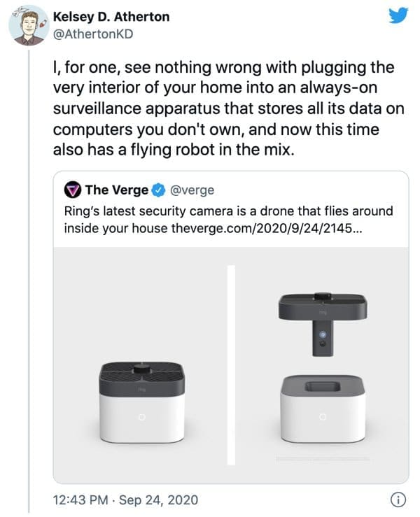The image size is (420, 517).
Task: View the hovering drone image on the right
Action: coord(322,364)
